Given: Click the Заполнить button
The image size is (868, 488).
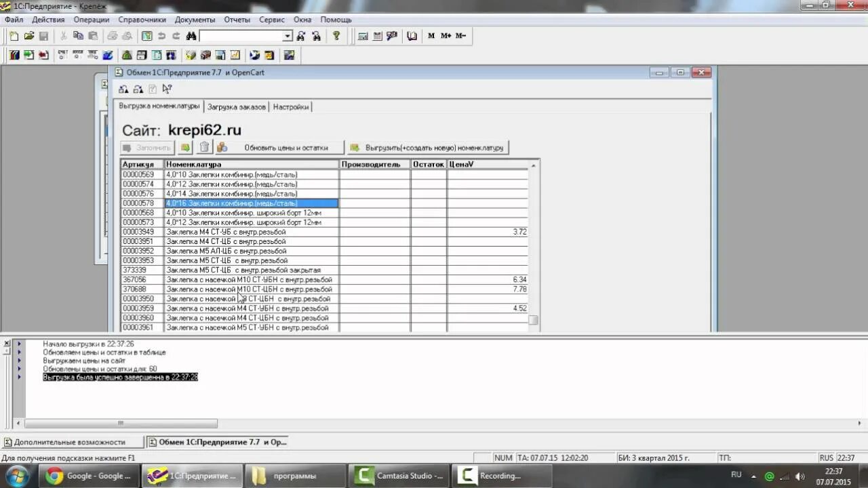Looking at the screenshot, I should (x=148, y=147).
